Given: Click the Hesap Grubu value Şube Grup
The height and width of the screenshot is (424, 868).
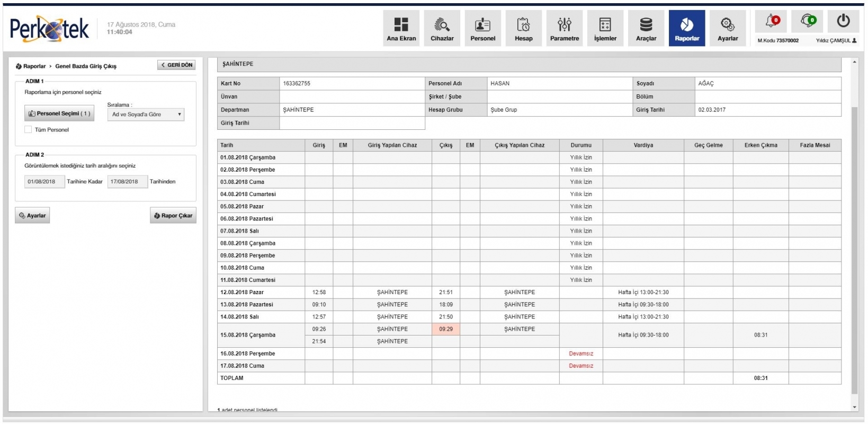Looking at the screenshot, I should click(x=504, y=110).
